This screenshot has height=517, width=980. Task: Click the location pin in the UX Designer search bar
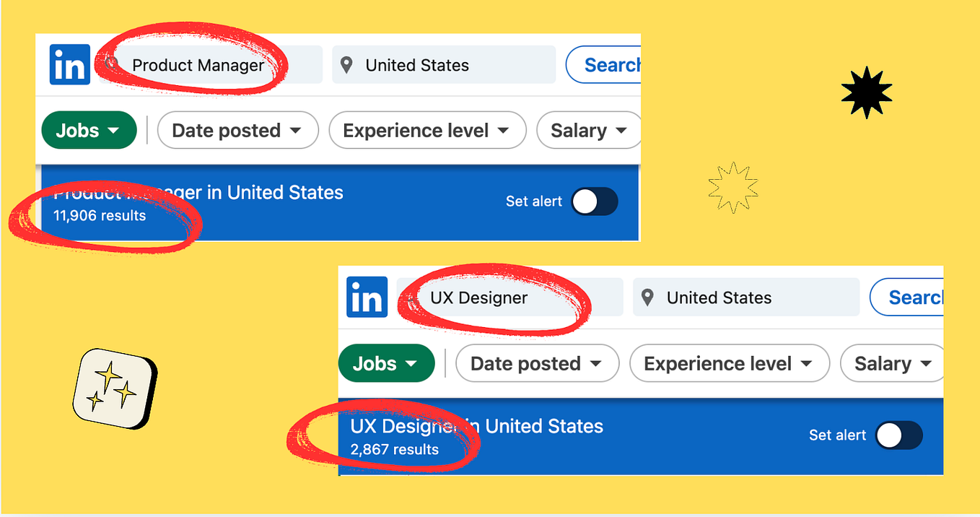point(648,297)
